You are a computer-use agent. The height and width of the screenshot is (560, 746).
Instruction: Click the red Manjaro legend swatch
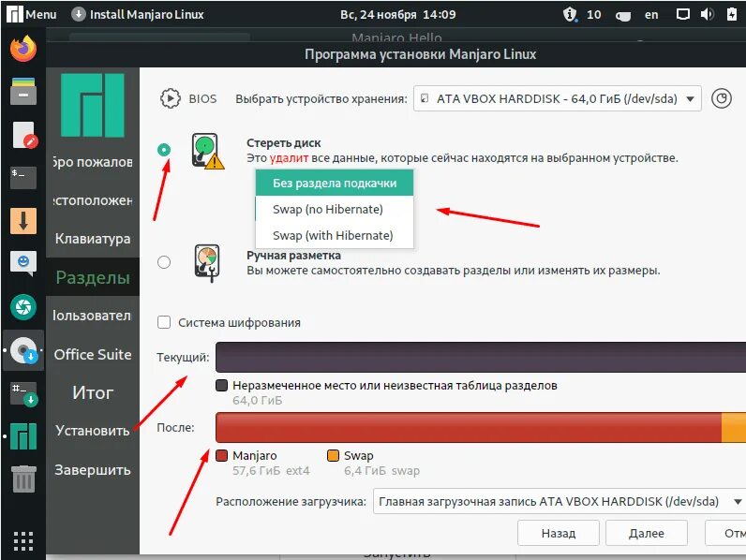pyautogui.click(x=221, y=455)
